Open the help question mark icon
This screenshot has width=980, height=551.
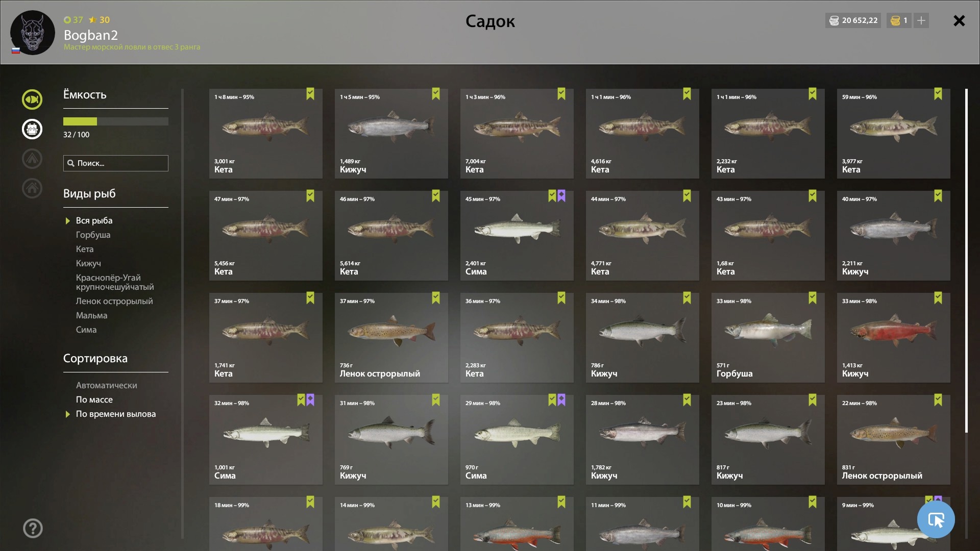(x=33, y=529)
